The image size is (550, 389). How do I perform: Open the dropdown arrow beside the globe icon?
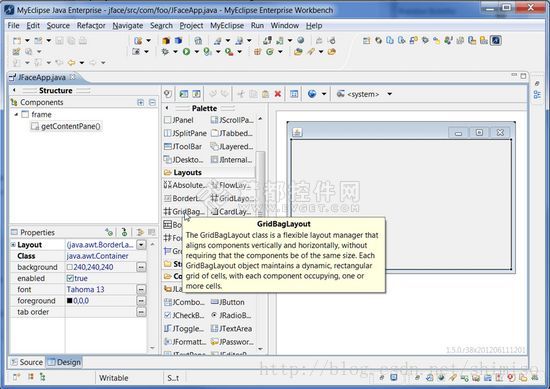tap(324, 94)
